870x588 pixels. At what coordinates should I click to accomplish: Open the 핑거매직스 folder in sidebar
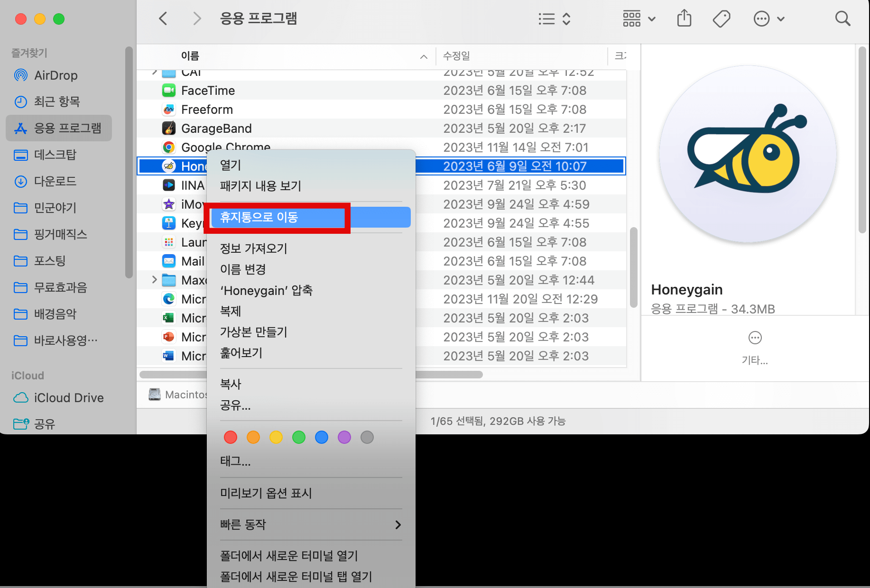[x=59, y=234]
